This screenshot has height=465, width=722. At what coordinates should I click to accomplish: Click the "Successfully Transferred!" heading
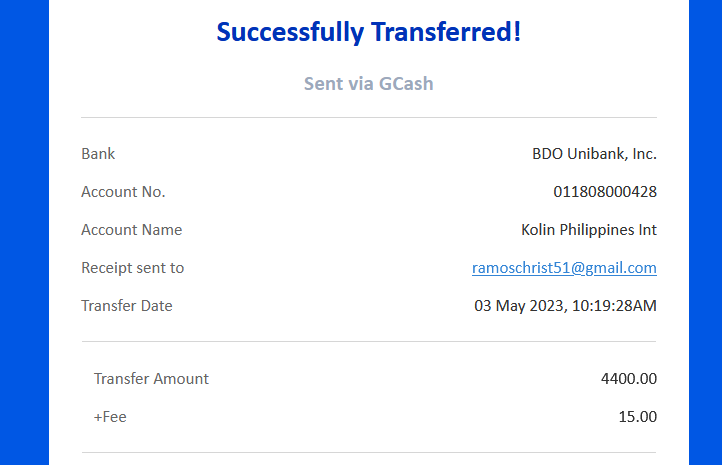pos(369,32)
